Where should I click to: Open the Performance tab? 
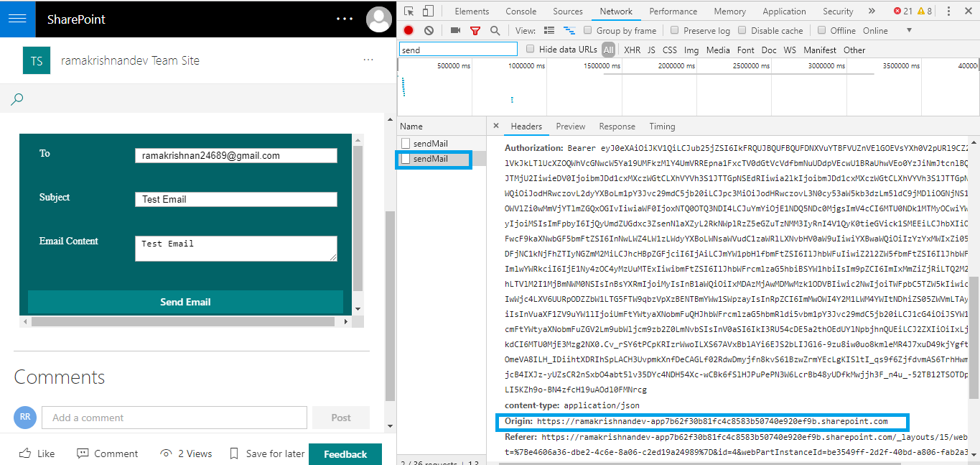point(673,11)
